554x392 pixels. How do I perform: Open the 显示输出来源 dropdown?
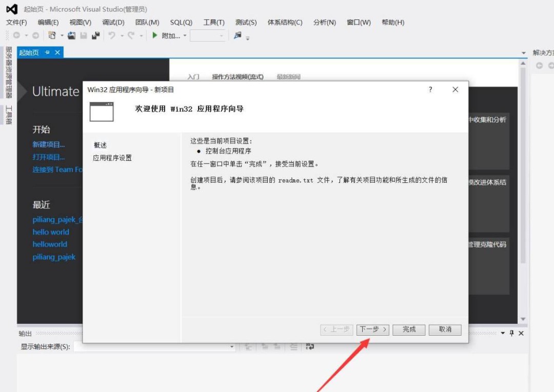pyautogui.click(x=231, y=346)
